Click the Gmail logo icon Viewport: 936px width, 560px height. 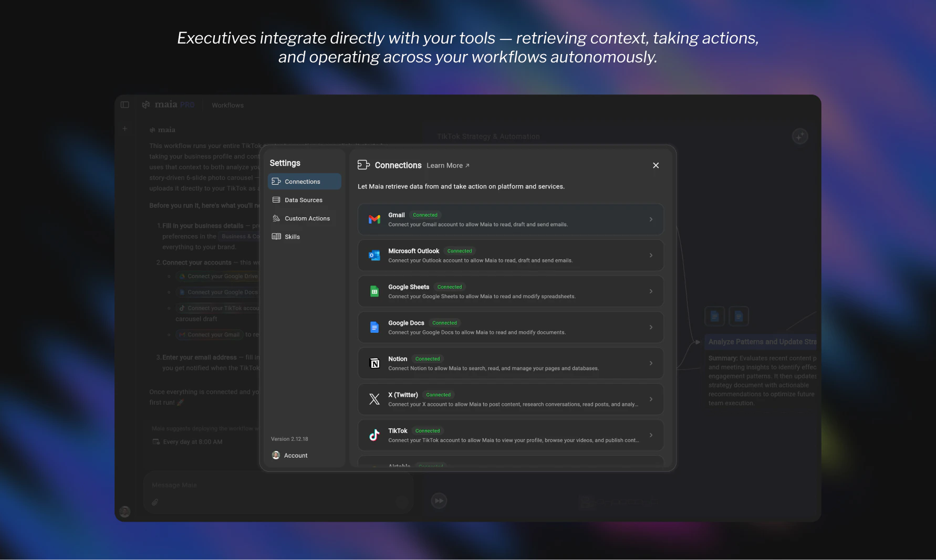point(375,219)
